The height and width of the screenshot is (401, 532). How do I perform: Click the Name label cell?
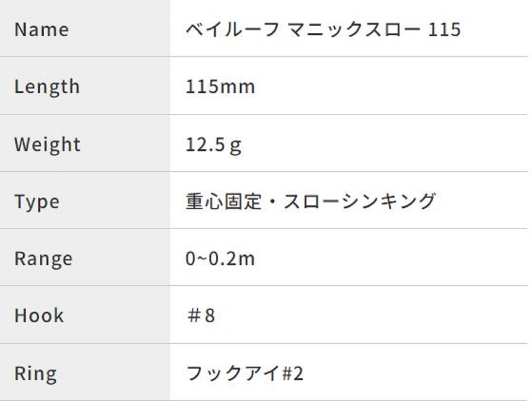click(x=42, y=29)
